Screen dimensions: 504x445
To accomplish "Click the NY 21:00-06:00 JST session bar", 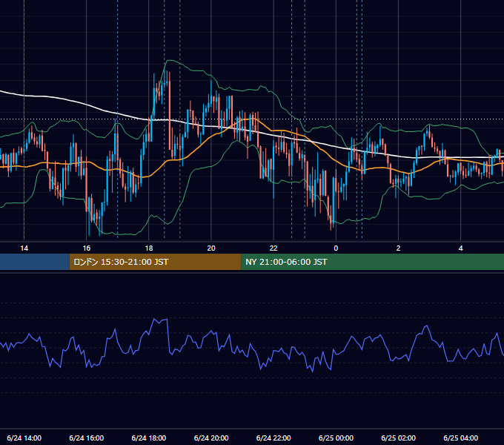I will click(x=373, y=262).
